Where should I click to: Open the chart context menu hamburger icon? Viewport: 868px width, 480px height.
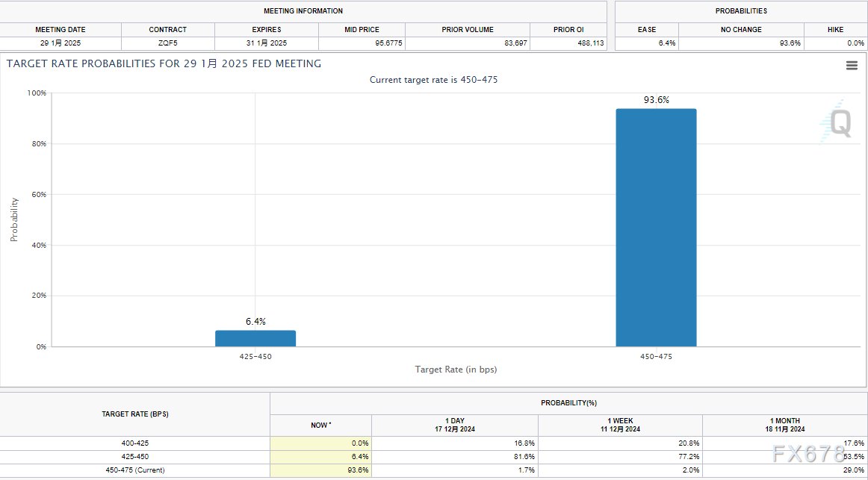tap(852, 66)
